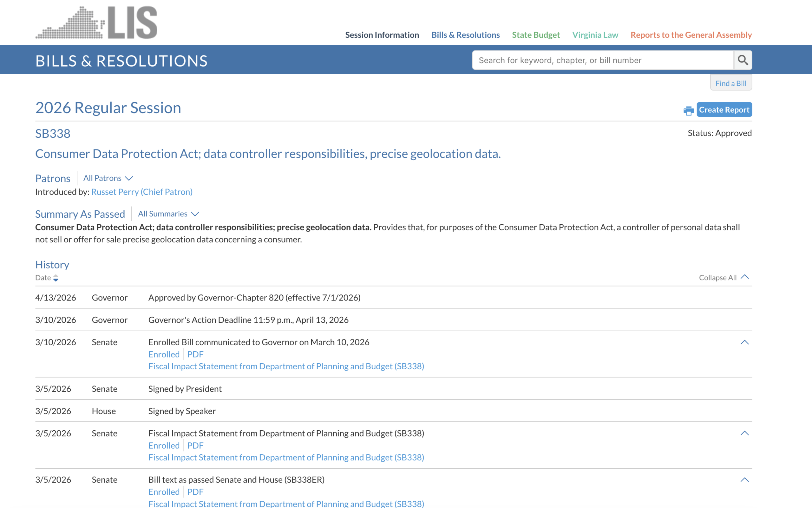Open the All Patrons dropdown

(x=108, y=178)
